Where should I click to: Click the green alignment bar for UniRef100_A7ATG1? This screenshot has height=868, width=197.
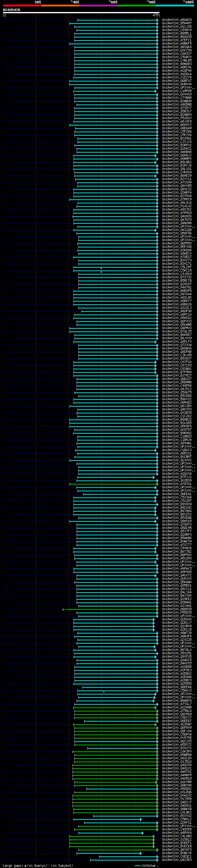coord(114,484)
